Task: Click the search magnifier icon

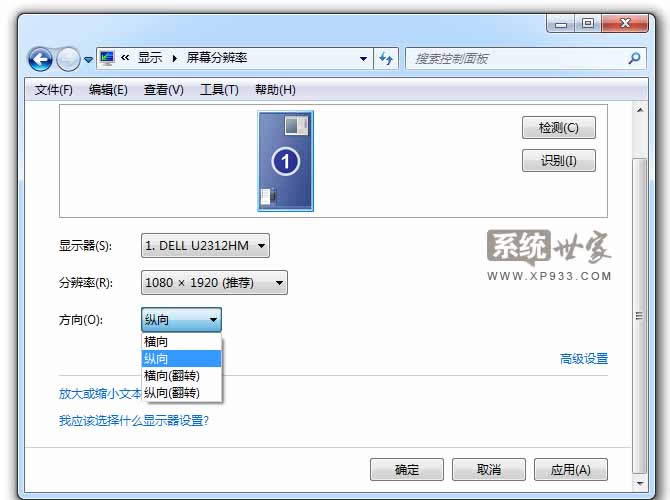Action: point(634,58)
